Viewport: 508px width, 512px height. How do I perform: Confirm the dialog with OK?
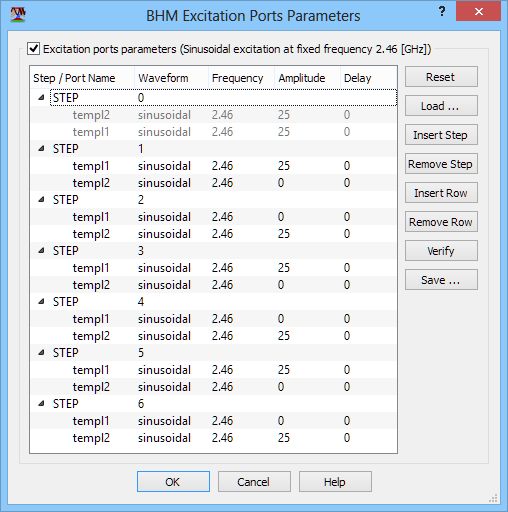point(173,482)
